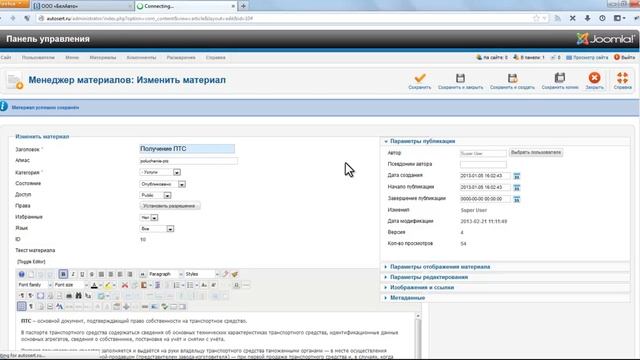
Task: Pick highlight color swatch in editor
Action: [x=107, y=285]
